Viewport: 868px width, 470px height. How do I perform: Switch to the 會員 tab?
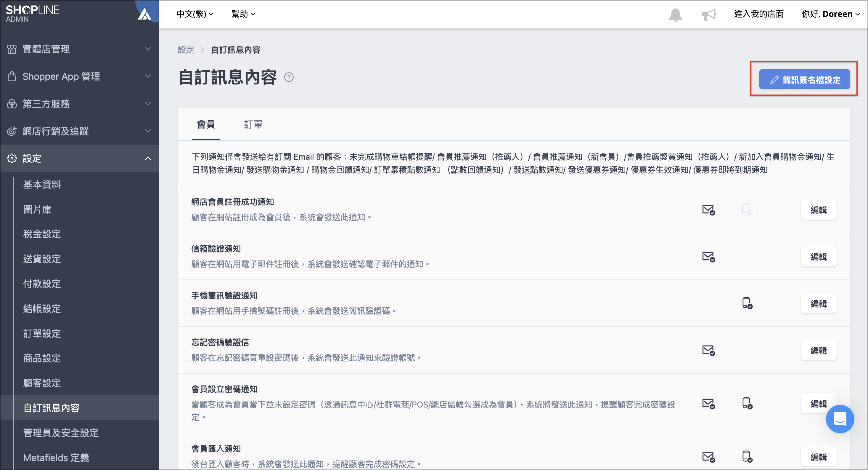(x=206, y=124)
